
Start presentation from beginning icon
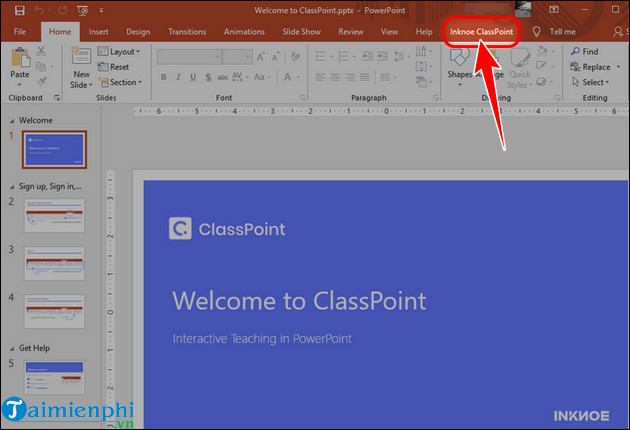pyautogui.click(x=83, y=11)
